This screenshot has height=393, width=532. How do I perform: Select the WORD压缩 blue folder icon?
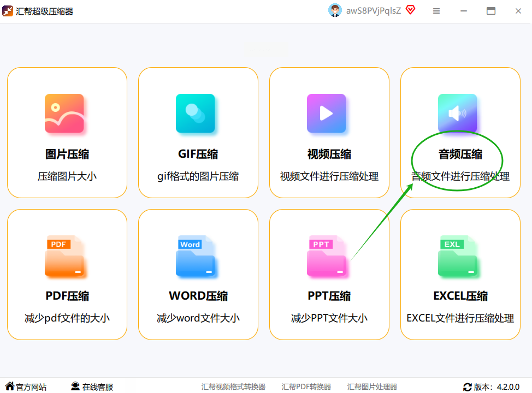click(196, 256)
